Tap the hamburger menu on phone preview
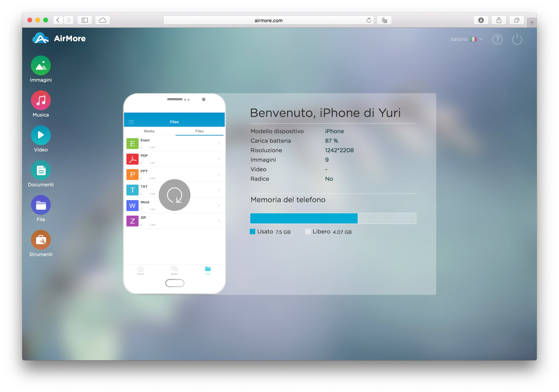Screen dimensions: 559x392 click(132, 122)
